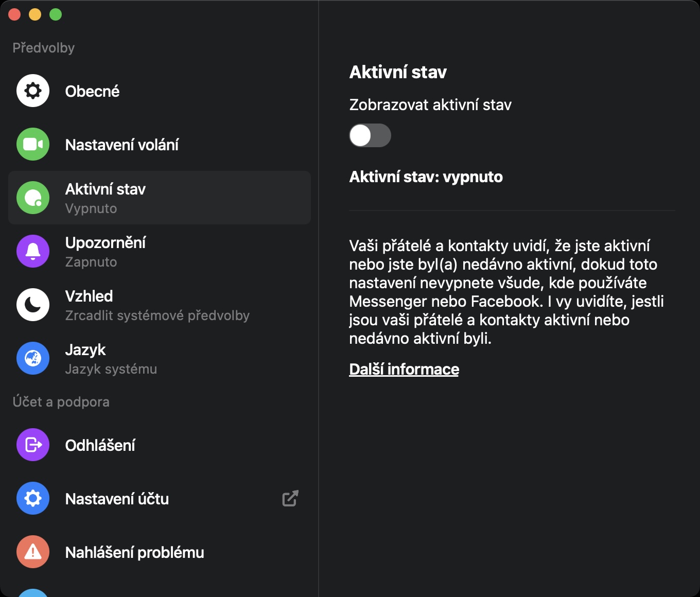Click the external link icon beside Nastavení účtu
700x597 pixels.
[x=290, y=498]
